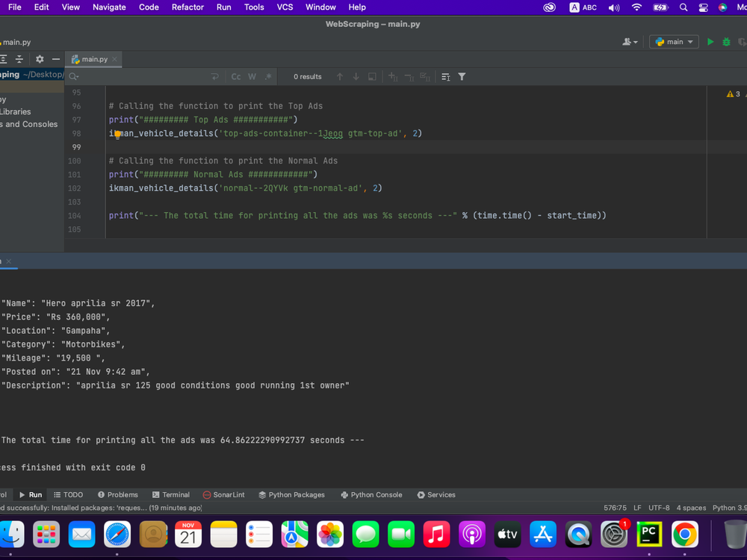Open the search filter options funnel icon
This screenshot has height=560, width=747.
462,76
